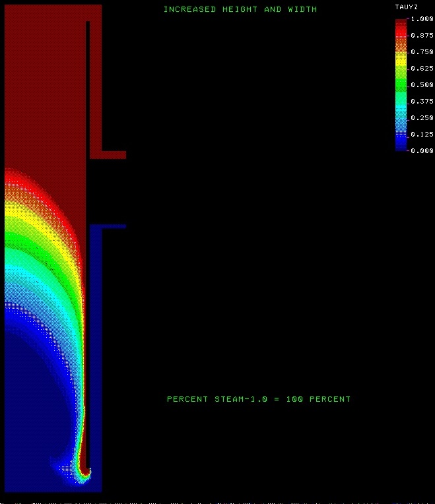Click the "TAUYZ" legend heading
Screen dimensions: 435x504
pos(407,7)
